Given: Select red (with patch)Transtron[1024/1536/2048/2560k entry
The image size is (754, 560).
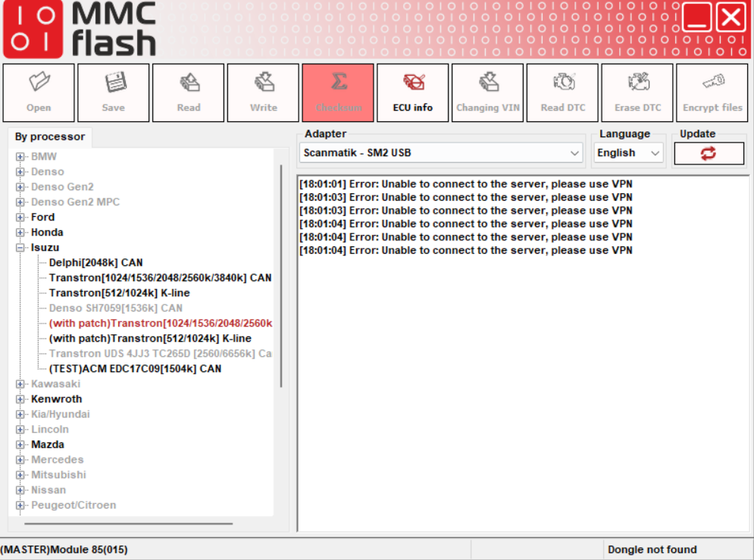Looking at the screenshot, I should [161, 323].
